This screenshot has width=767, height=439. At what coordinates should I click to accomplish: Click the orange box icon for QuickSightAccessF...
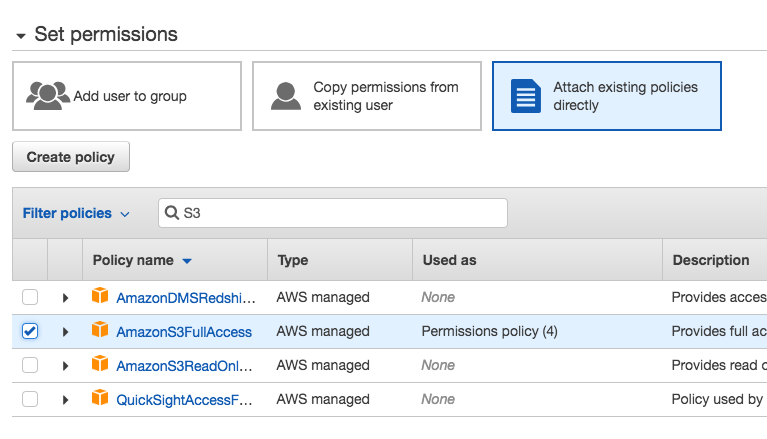click(x=100, y=397)
